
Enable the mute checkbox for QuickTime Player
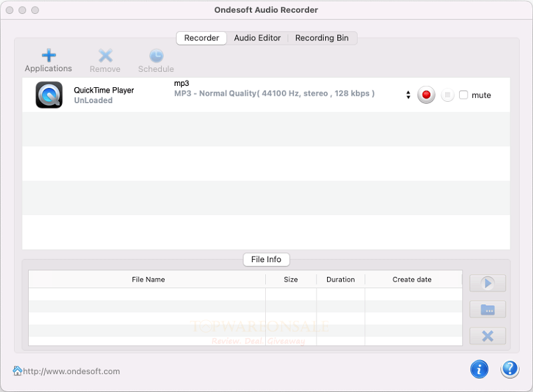[x=463, y=95]
